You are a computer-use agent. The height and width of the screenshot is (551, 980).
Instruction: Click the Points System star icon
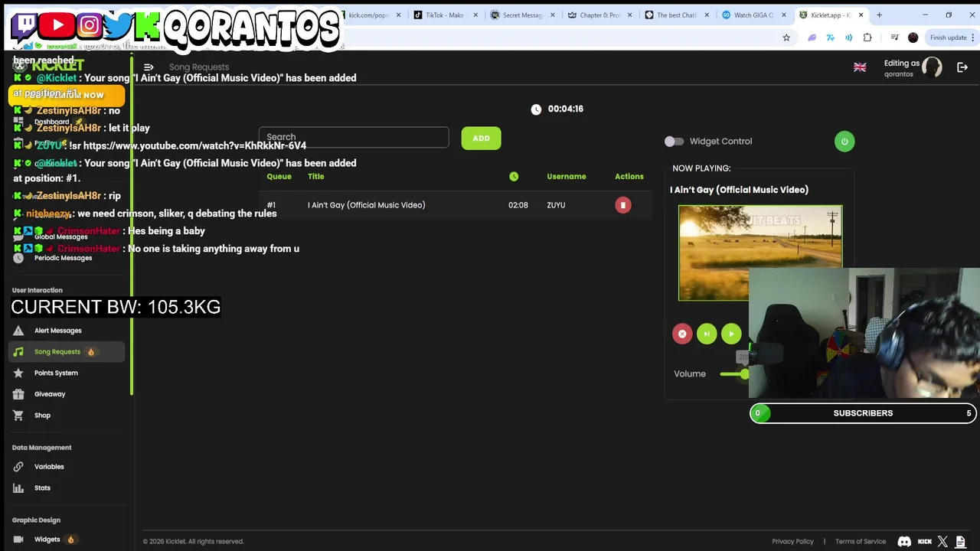click(x=18, y=373)
